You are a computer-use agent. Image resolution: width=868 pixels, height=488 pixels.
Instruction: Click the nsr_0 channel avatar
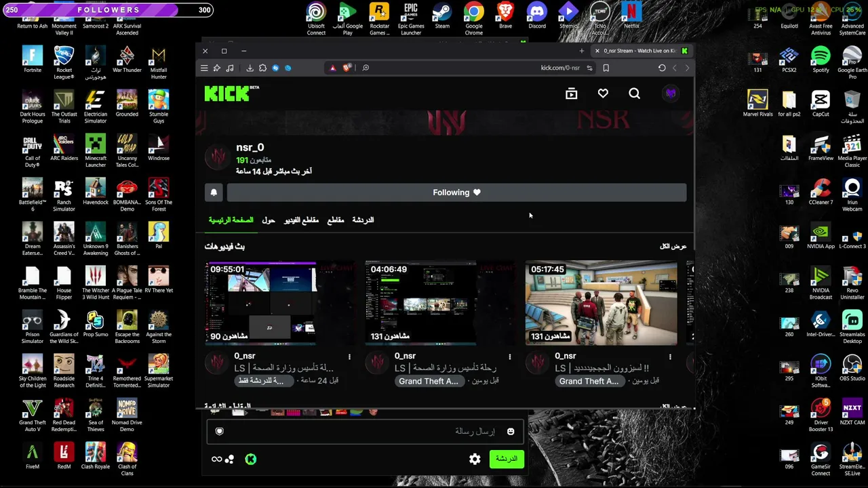[x=218, y=157]
